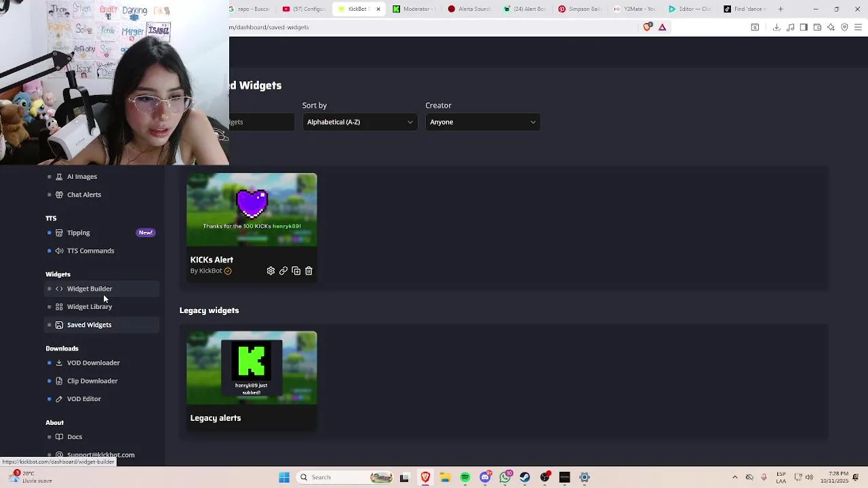Open Discord from taskbar

coord(485,477)
